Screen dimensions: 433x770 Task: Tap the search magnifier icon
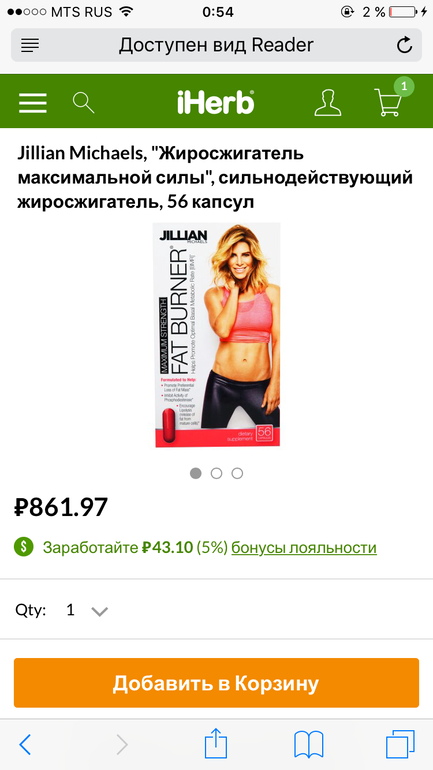pyautogui.click(x=83, y=103)
